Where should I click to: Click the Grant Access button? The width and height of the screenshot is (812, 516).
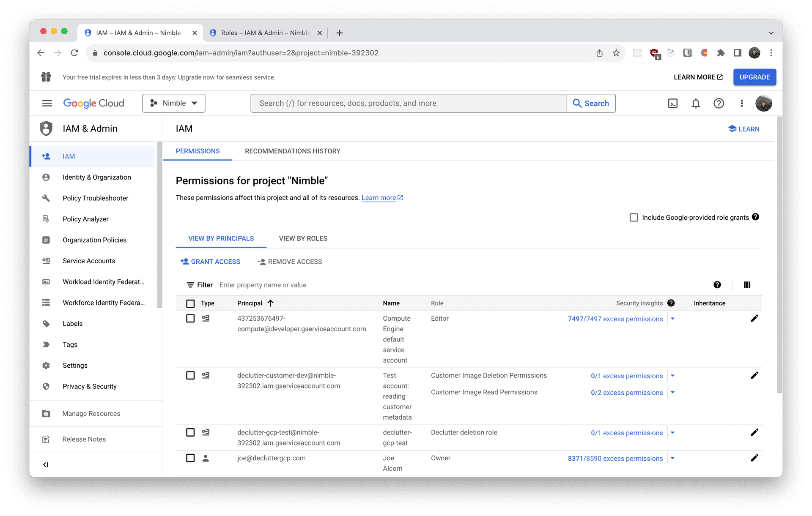(x=210, y=262)
